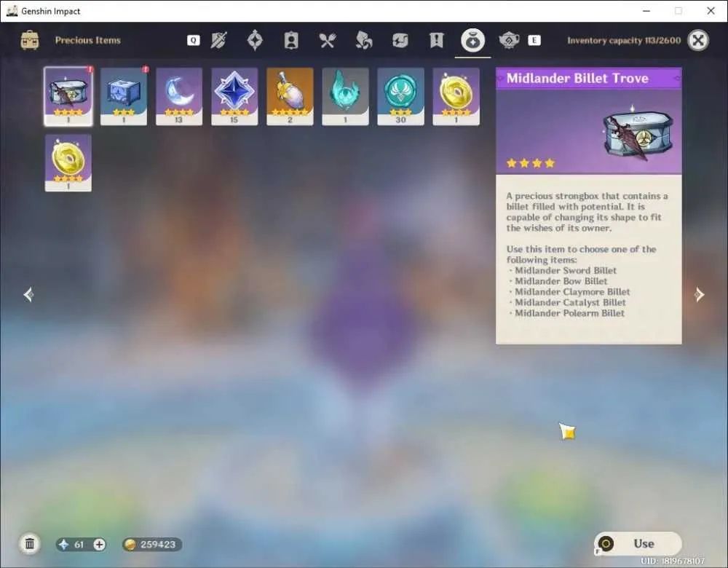Screen dimensions: 728x568
Task: Select the five-star item with count 2
Action: 290,97
